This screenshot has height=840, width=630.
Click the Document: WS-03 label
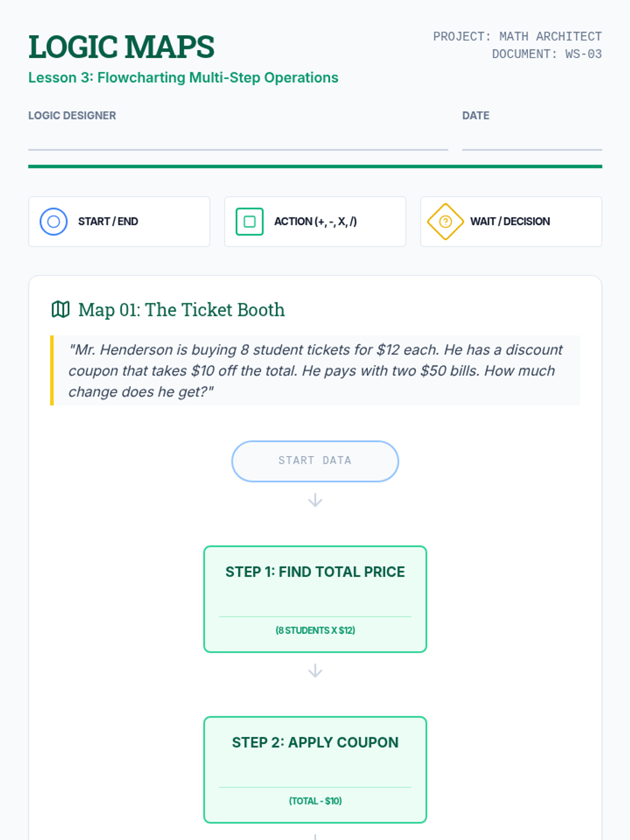547,54
